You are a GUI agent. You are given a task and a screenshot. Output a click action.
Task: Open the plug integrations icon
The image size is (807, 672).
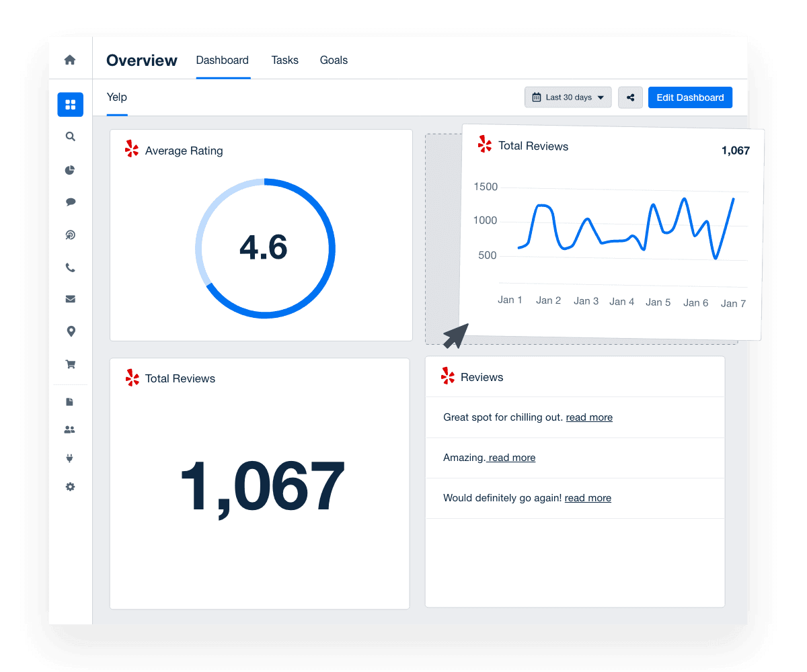pos(70,458)
